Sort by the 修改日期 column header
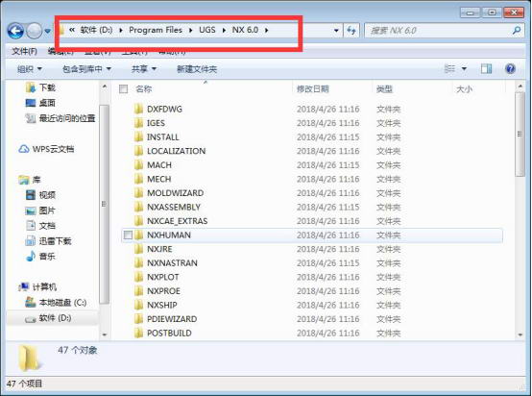The image size is (532, 396). tap(312, 89)
